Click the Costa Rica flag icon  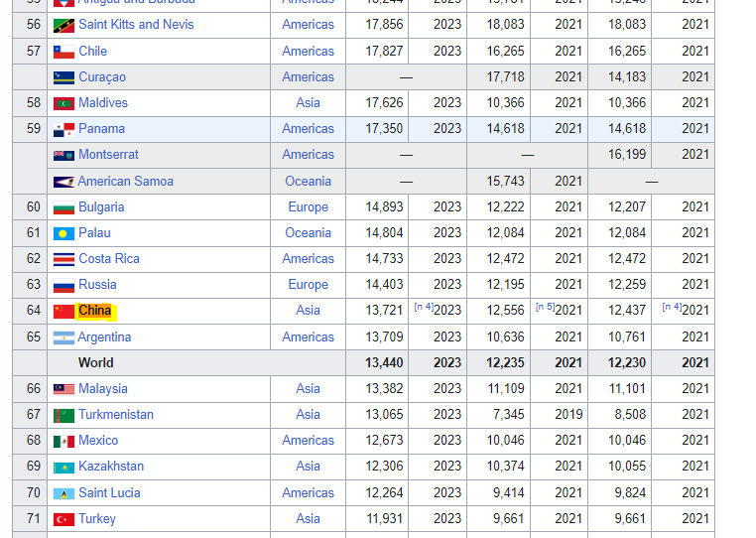[63, 260]
